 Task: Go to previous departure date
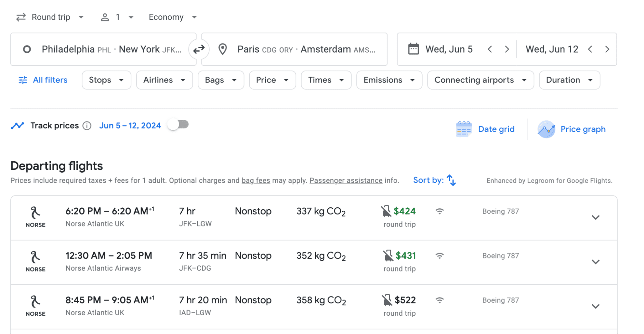(490, 49)
